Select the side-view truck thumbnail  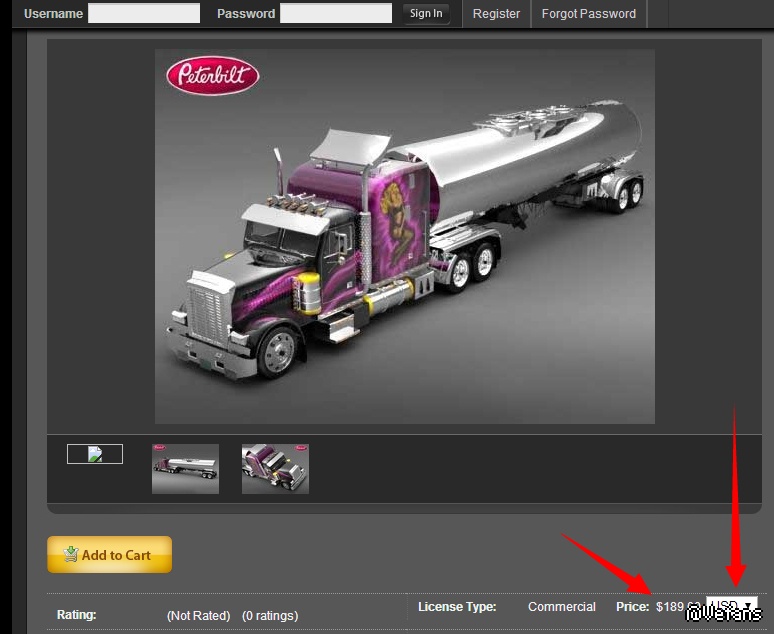tap(186, 469)
